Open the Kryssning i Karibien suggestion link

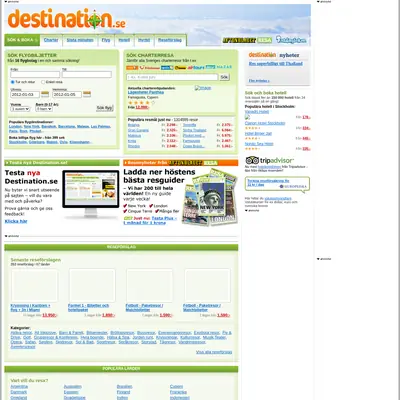coord(30,308)
